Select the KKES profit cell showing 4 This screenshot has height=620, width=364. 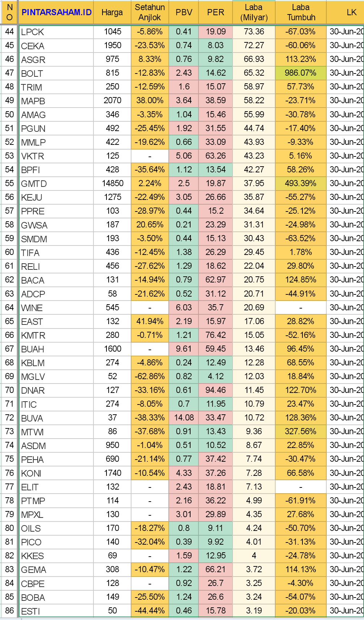[254, 556]
